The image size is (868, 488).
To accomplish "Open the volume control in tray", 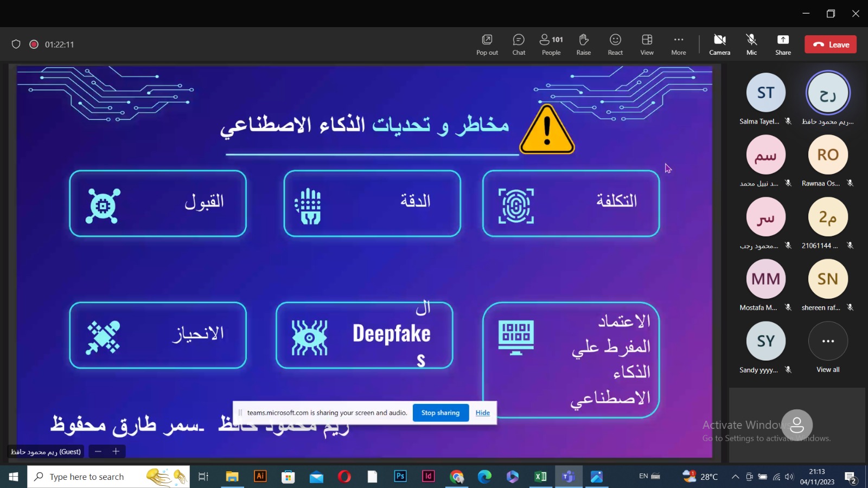I will (789, 477).
